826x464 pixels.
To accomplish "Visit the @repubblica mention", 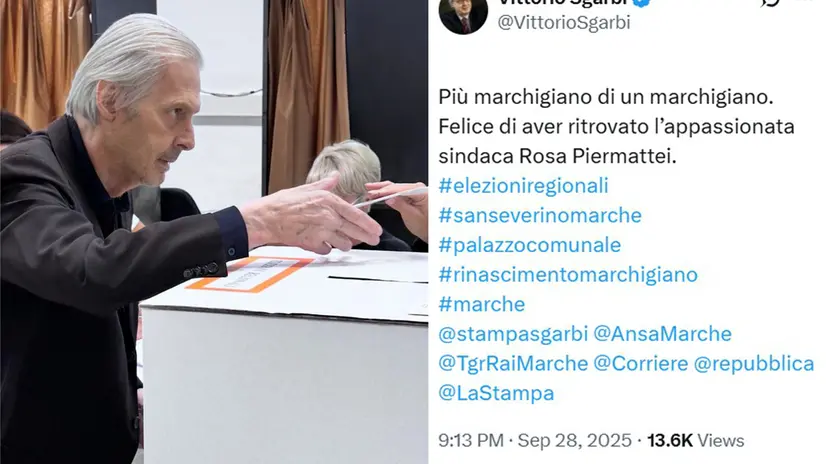I will pyautogui.click(x=754, y=363).
